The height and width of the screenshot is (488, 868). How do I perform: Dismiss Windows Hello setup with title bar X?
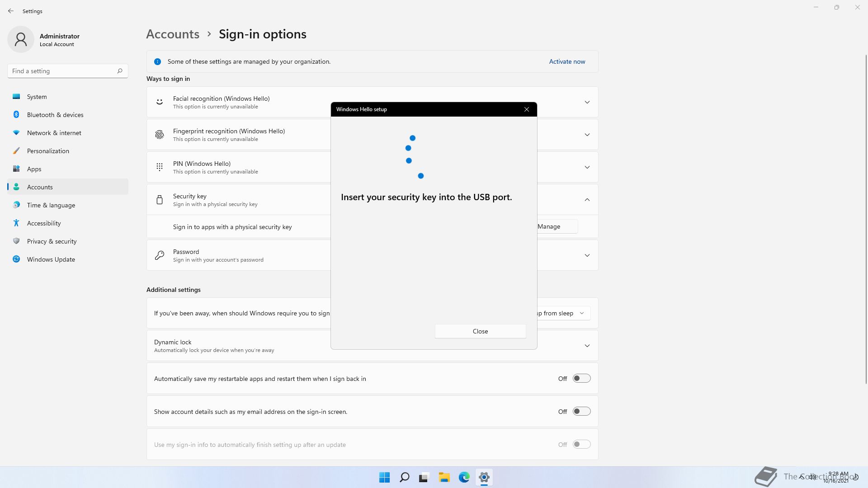pyautogui.click(x=526, y=109)
